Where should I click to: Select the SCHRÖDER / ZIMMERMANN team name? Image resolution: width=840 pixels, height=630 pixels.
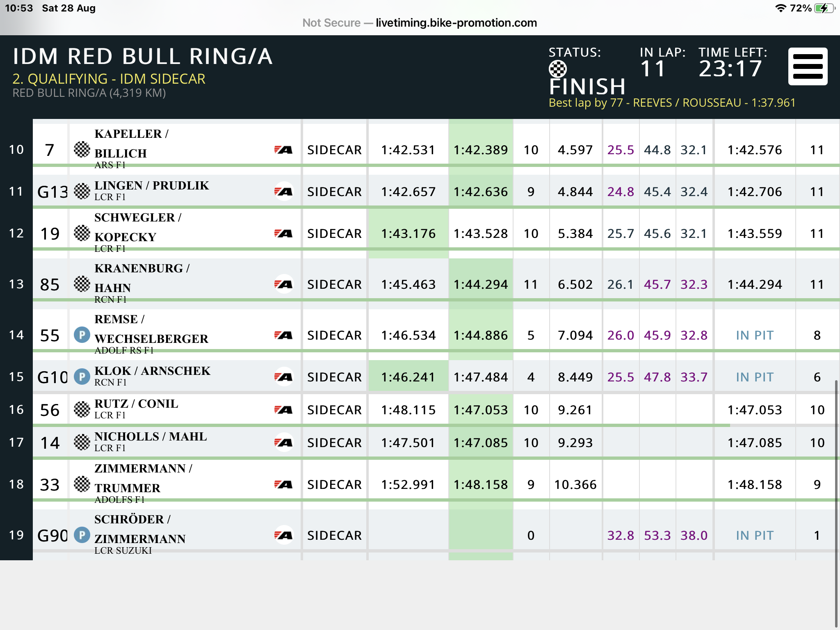click(x=140, y=529)
